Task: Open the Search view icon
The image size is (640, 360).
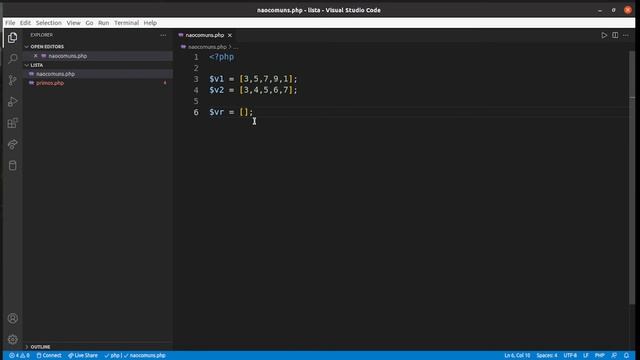Action: pyautogui.click(x=13, y=59)
